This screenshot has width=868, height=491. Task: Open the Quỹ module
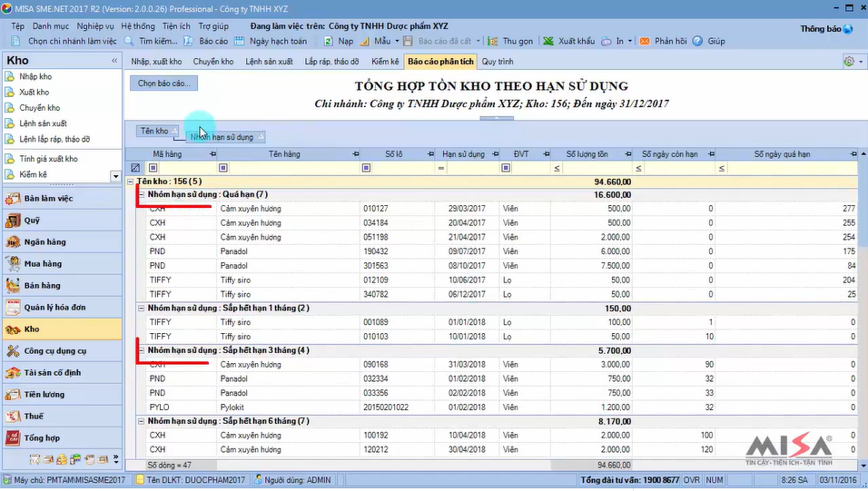[x=62, y=221]
